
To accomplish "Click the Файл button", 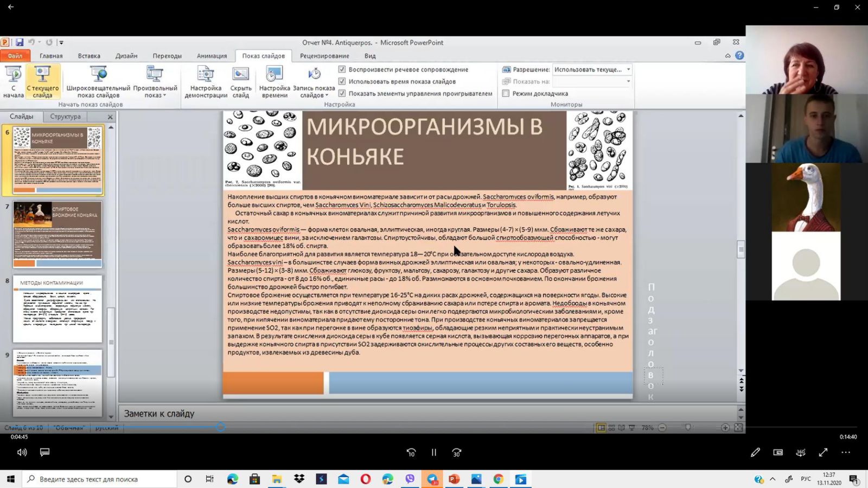I will click(15, 56).
